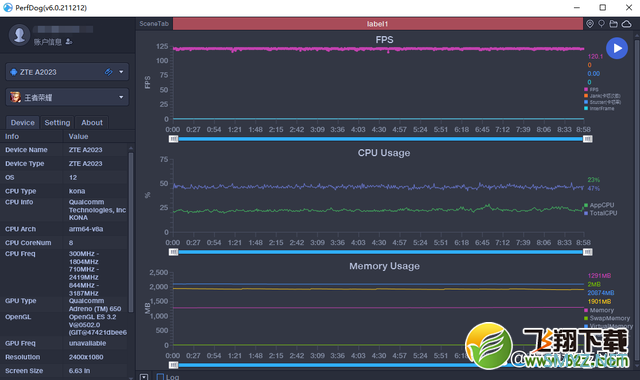This screenshot has height=380, width=640.
Task: Click the lightbulb annotation icon
Action: [601, 24]
